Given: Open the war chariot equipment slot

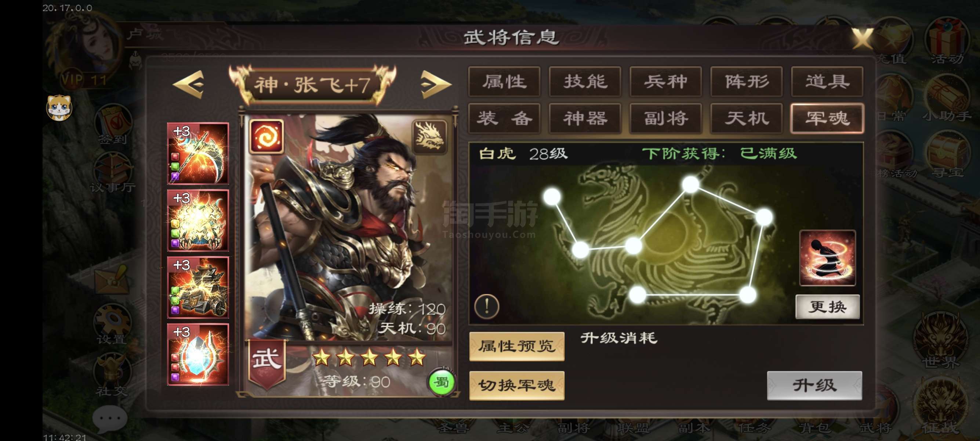Looking at the screenshot, I should click(198, 287).
